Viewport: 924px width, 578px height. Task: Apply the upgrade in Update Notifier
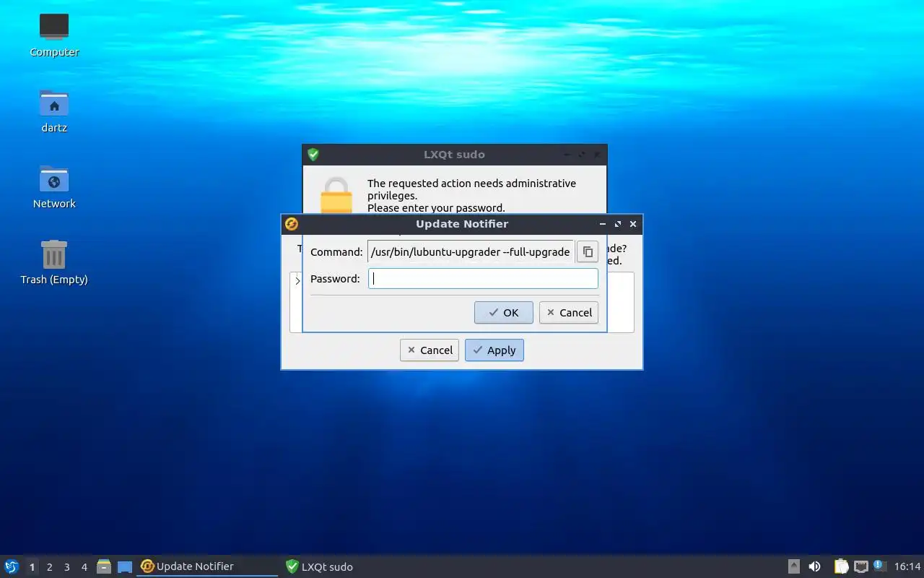pyautogui.click(x=494, y=350)
